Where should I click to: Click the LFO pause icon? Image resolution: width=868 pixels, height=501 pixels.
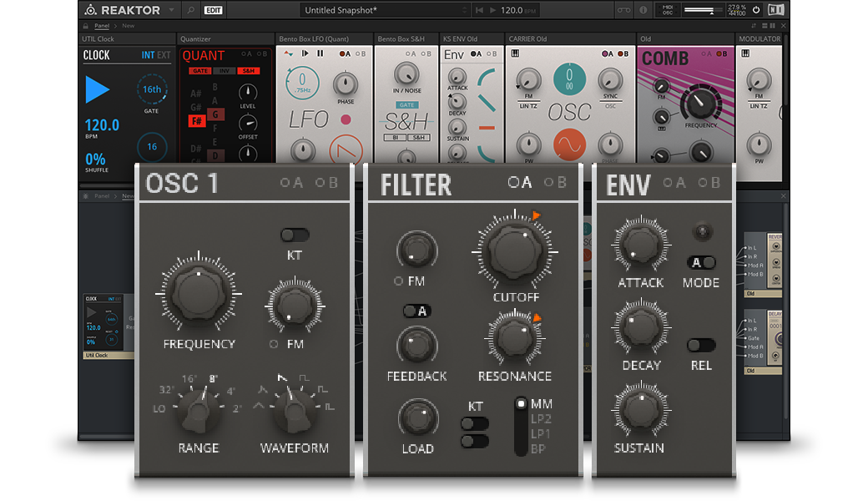(x=320, y=53)
